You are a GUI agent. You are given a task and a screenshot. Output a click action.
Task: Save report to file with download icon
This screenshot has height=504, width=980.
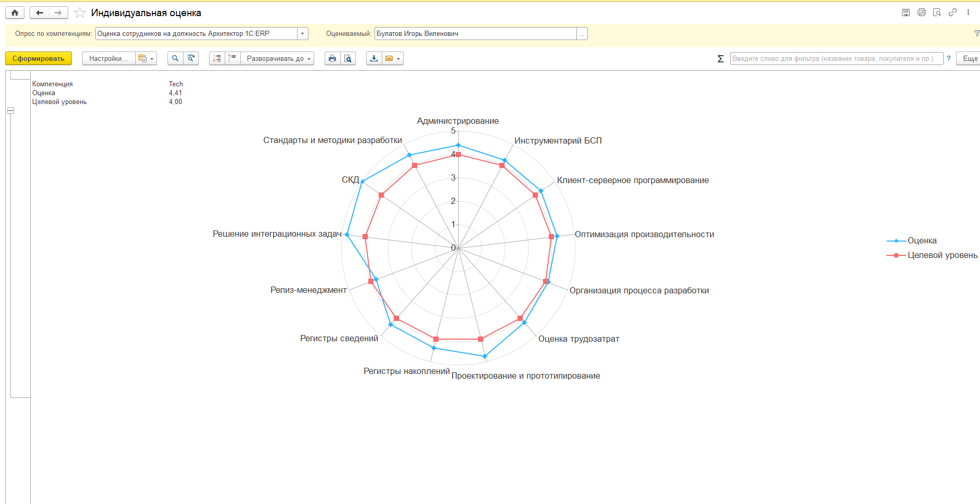click(x=374, y=58)
